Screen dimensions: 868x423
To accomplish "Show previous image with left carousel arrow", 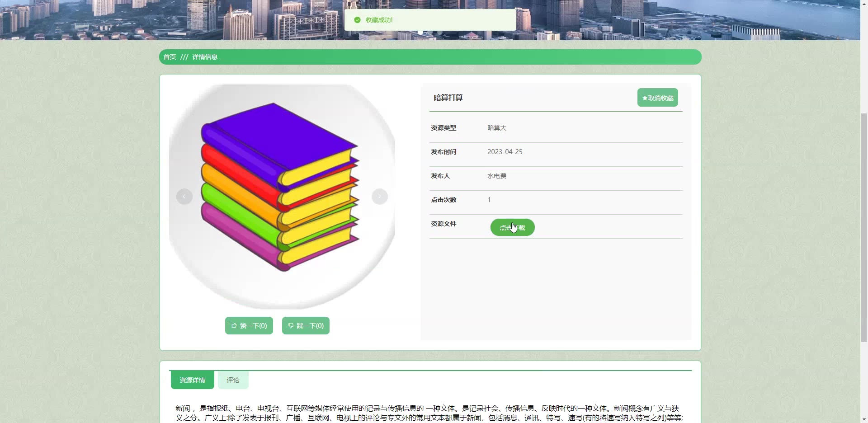I will click(x=184, y=197).
